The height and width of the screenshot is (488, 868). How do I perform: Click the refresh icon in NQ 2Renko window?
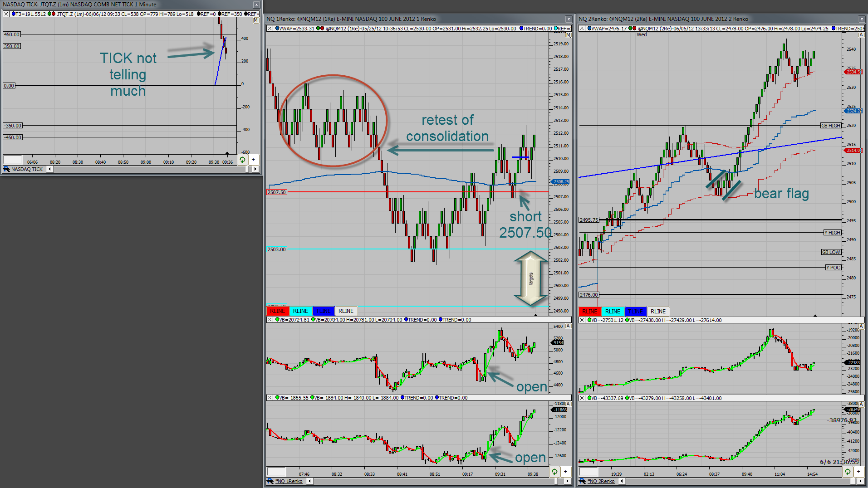click(x=848, y=472)
